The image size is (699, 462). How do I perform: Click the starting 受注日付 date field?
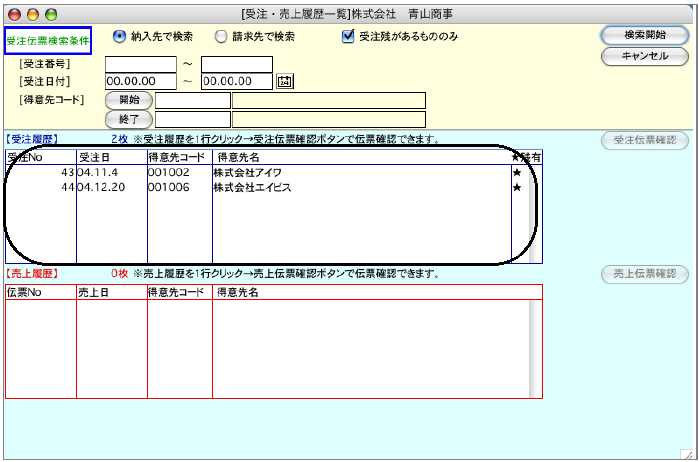point(140,82)
